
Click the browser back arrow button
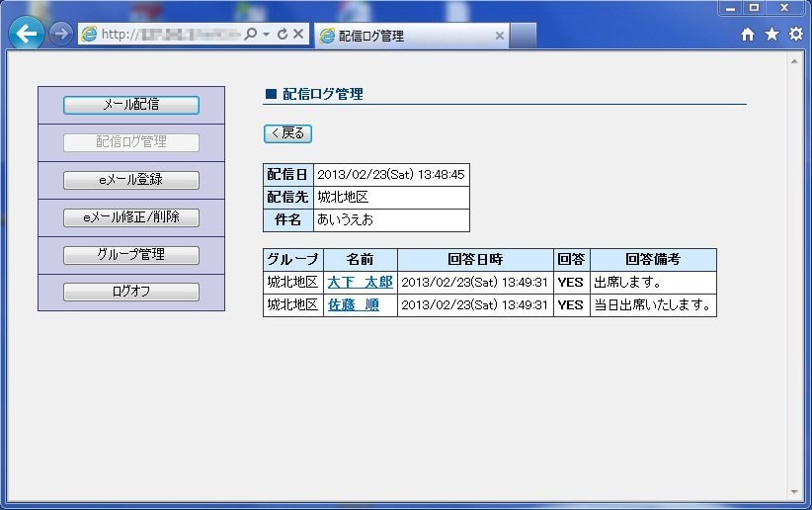click(x=27, y=34)
